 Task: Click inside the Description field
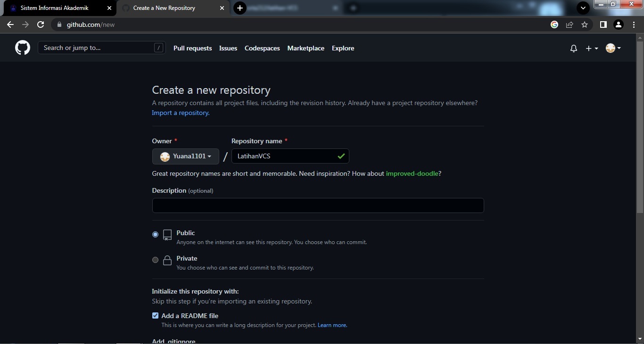(x=318, y=206)
